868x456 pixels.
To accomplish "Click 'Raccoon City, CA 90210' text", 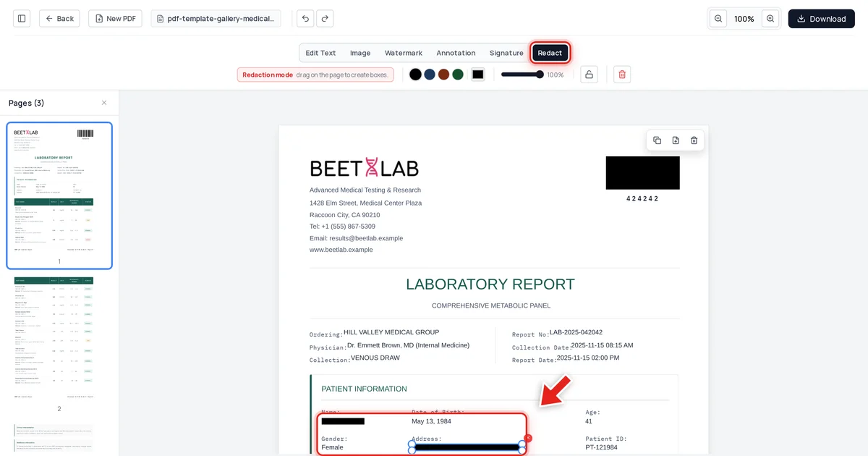I will point(345,215).
